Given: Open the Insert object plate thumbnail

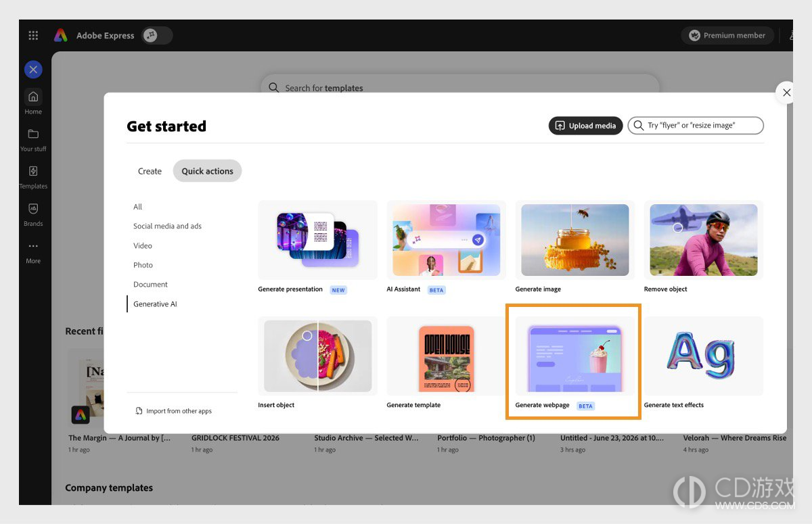Looking at the screenshot, I should coord(317,356).
